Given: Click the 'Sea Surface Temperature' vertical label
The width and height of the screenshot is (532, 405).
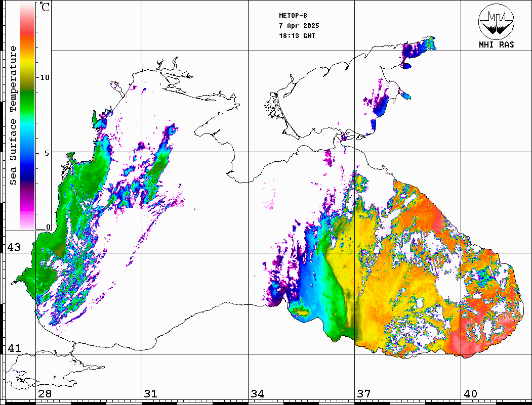Looking at the screenshot, I should click(x=13, y=115).
